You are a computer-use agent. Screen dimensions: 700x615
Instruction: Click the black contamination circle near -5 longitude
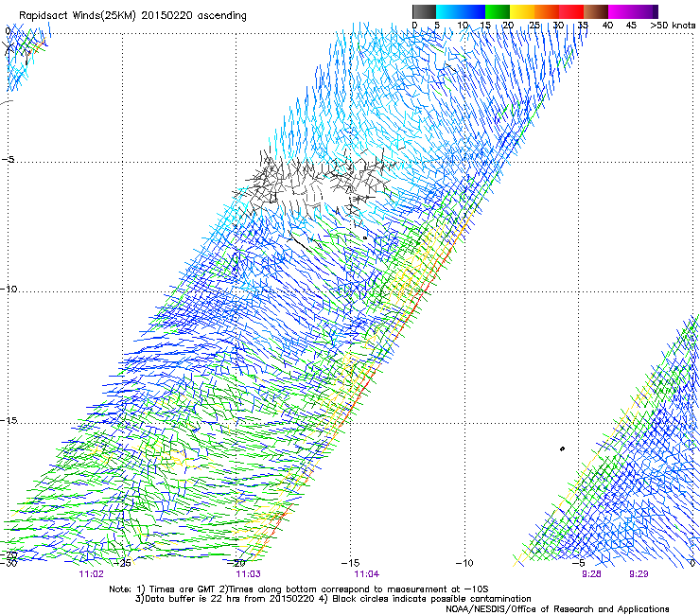pos(562,448)
